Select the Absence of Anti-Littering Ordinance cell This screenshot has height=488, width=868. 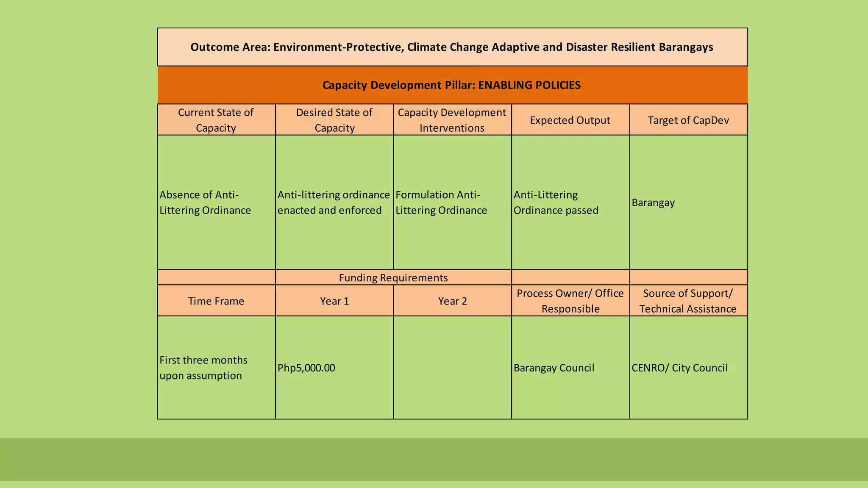click(216, 202)
